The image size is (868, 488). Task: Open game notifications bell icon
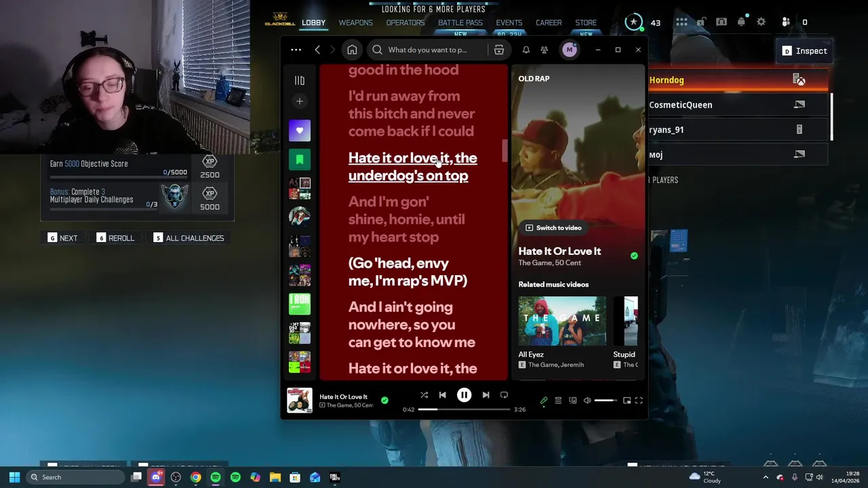point(741,22)
